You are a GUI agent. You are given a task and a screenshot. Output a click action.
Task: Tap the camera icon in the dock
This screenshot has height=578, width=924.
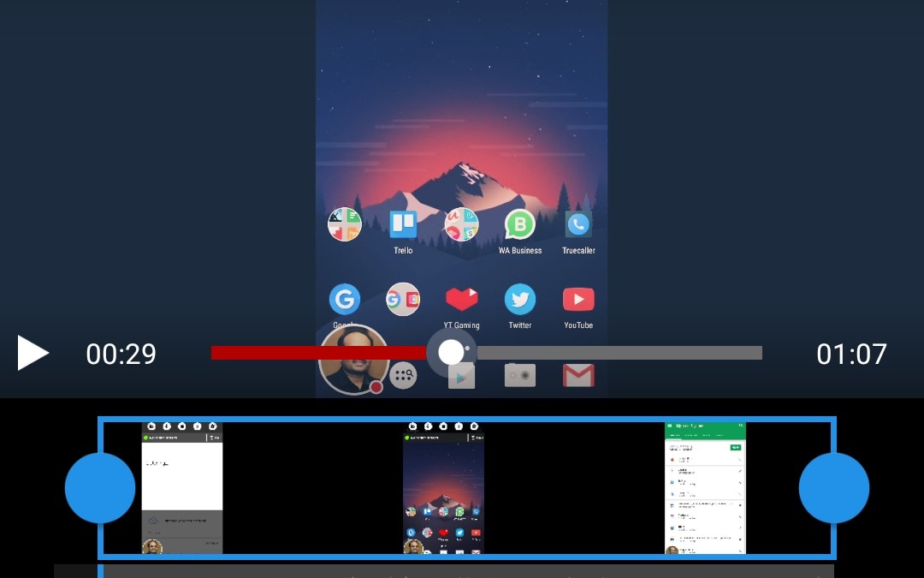click(x=519, y=375)
